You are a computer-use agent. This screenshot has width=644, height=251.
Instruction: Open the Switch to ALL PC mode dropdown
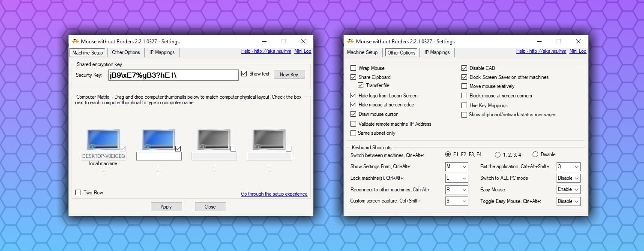point(569,178)
